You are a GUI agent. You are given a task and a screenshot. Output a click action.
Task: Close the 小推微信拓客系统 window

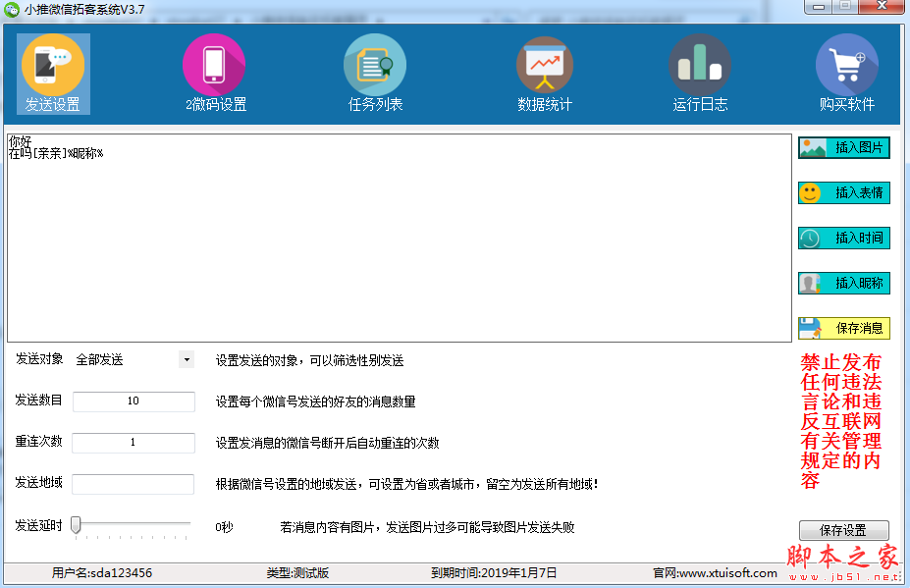[x=881, y=6]
